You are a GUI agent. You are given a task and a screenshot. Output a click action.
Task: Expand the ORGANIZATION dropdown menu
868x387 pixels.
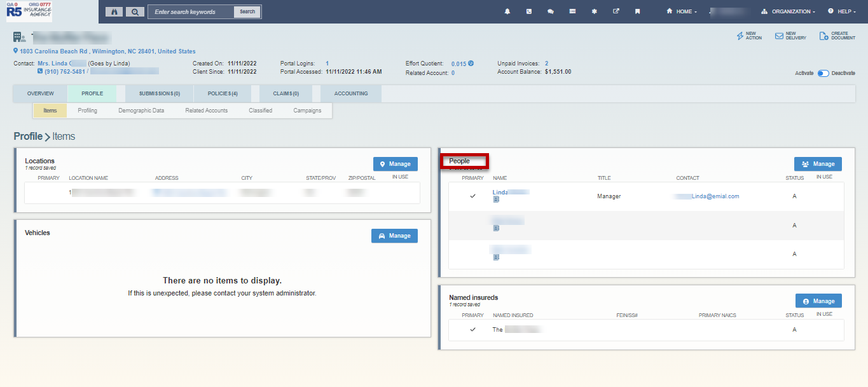[x=788, y=11]
